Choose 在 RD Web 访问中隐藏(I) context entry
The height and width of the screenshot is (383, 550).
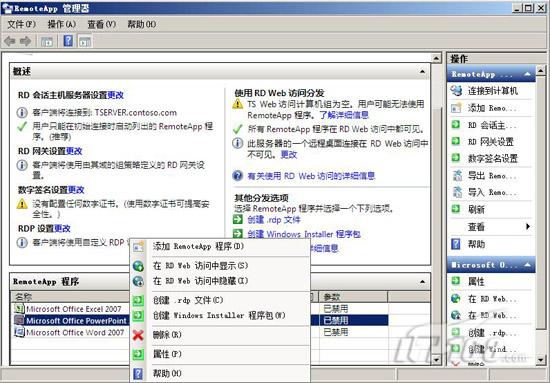[x=220, y=281]
